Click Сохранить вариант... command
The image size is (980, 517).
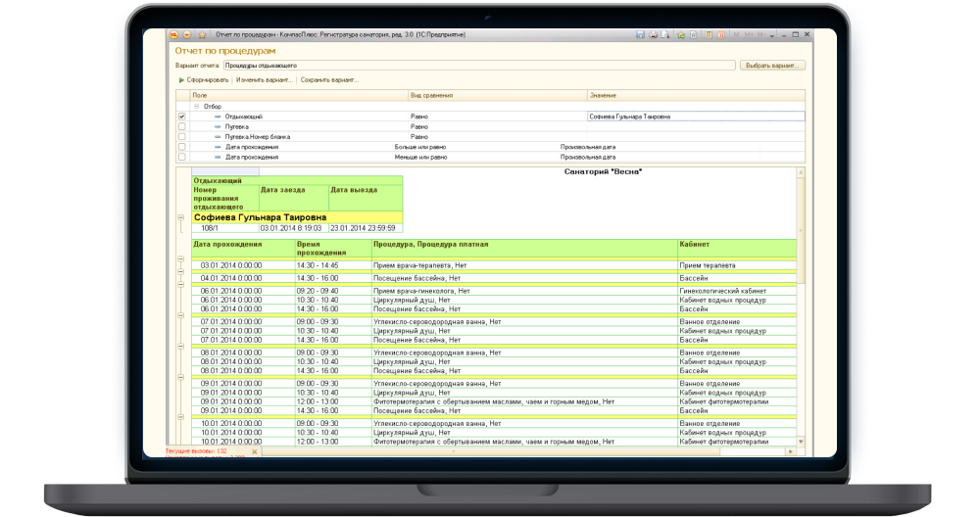click(x=329, y=79)
